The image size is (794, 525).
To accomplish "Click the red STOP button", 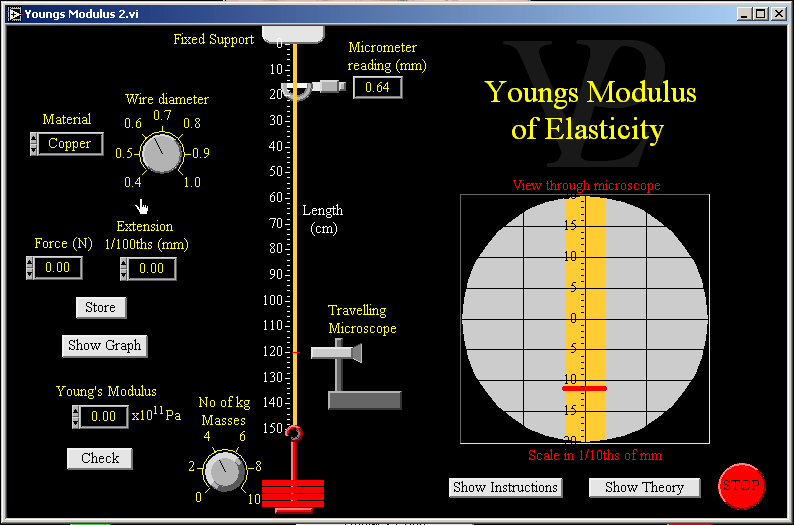I will click(x=741, y=486).
